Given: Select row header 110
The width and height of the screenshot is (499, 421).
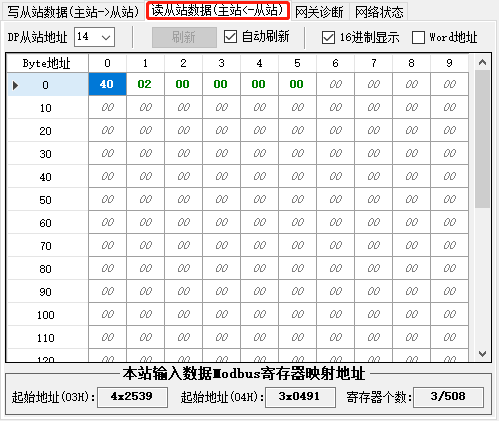Looking at the screenshot, I should [x=47, y=338].
